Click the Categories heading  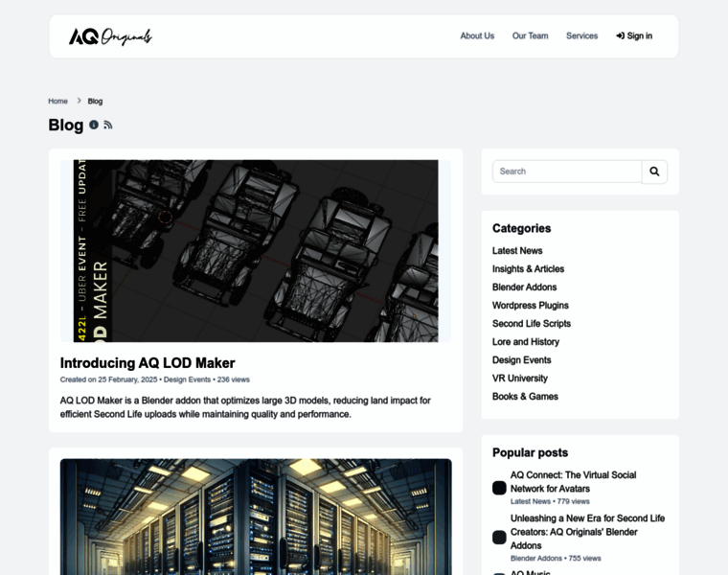click(521, 228)
